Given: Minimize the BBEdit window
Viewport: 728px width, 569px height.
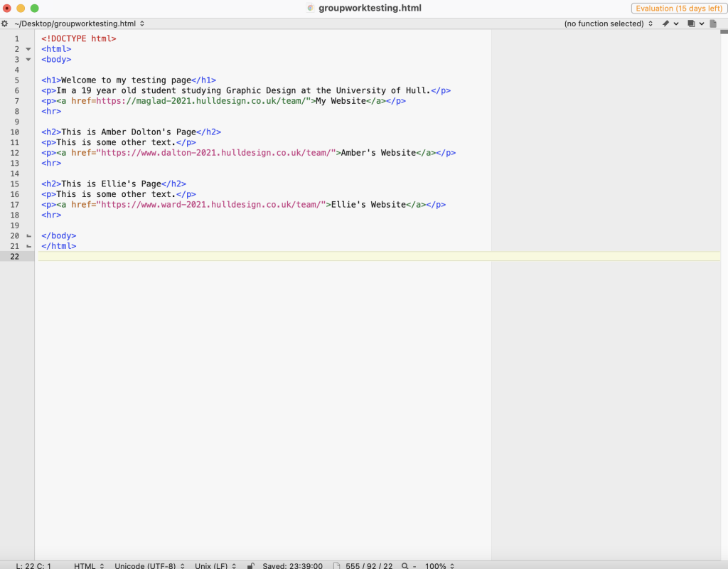Looking at the screenshot, I should point(21,9).
